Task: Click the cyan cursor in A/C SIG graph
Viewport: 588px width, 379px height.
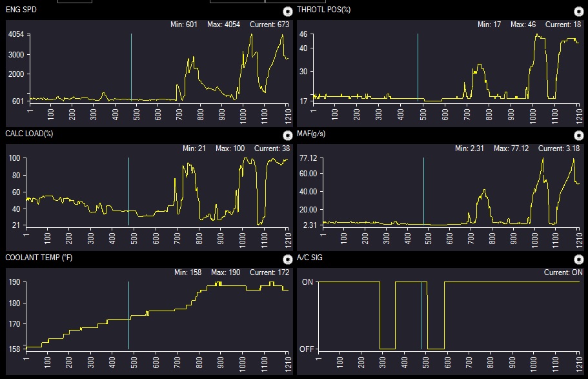Action: pyautogui.click(x=421, y=315)
